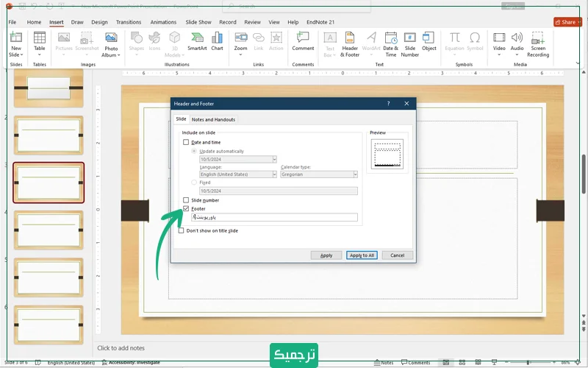Open the Language dropdown
Screen dimensions: 588x368
[274, 174]
